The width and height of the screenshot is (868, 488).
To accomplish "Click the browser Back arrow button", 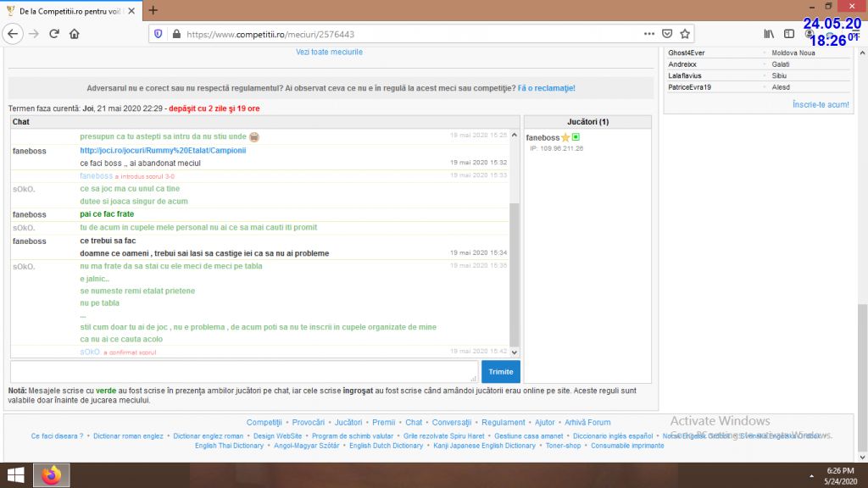I will click(14, 34).
